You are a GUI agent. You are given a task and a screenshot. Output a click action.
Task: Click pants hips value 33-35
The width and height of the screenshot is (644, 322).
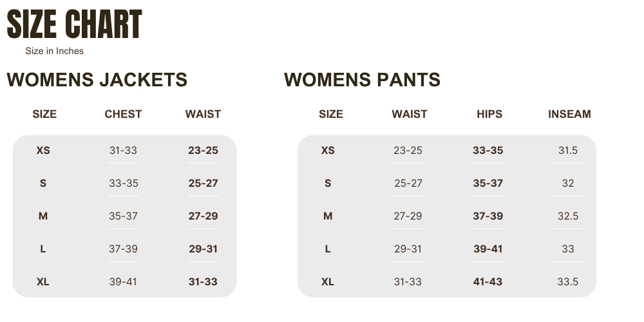[488, 151]
